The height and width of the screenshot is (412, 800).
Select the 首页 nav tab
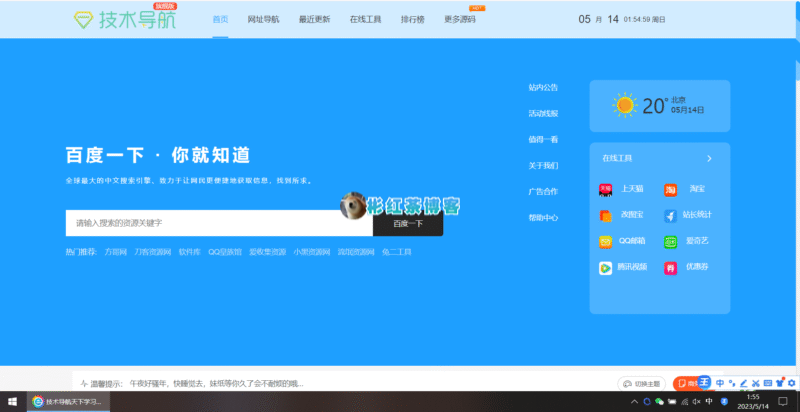[220, 19]
